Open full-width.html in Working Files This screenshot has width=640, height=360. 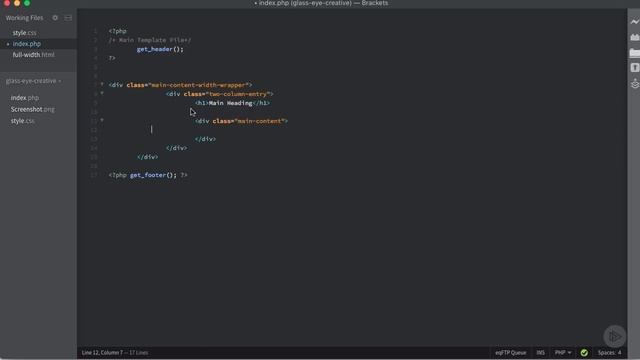click(33, 55)
